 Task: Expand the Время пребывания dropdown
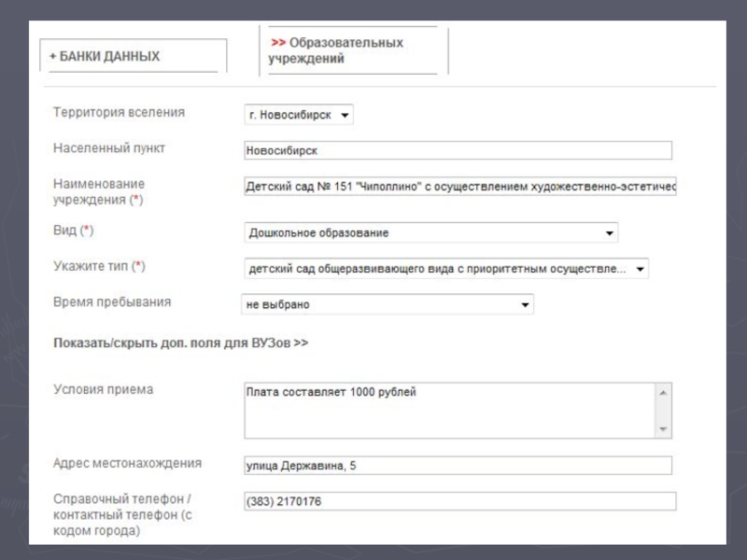(387, 304)
